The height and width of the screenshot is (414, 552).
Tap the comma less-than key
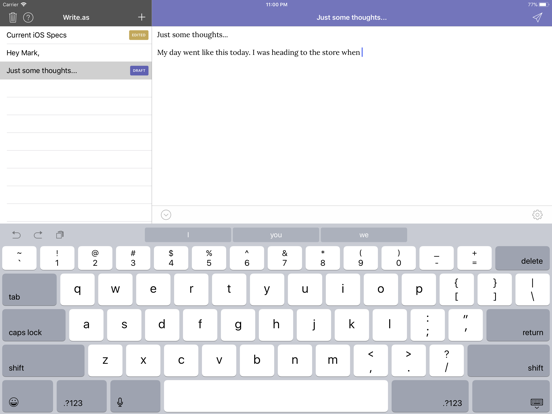[371, 360]
